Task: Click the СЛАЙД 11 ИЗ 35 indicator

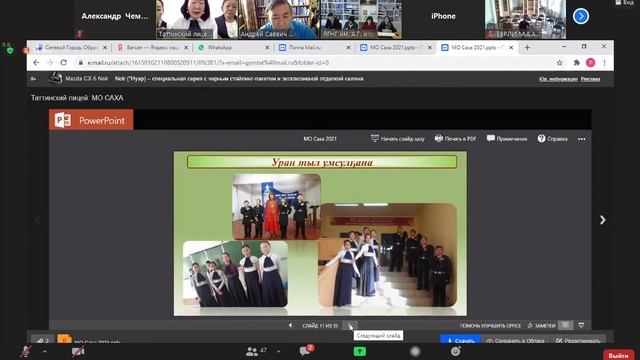Action: pos(320,326)
